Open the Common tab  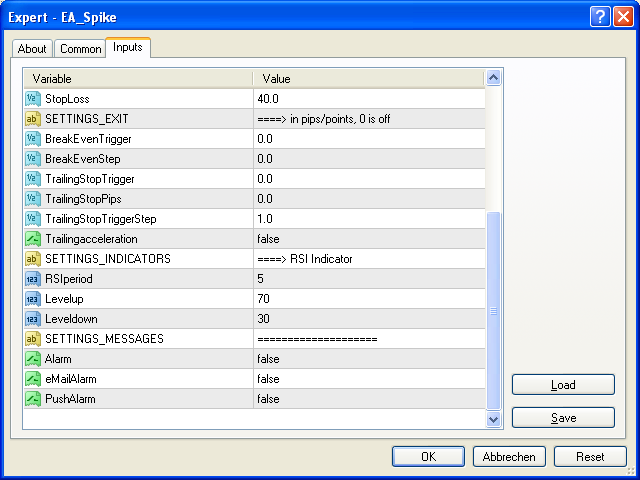click(x=80, y=49)
